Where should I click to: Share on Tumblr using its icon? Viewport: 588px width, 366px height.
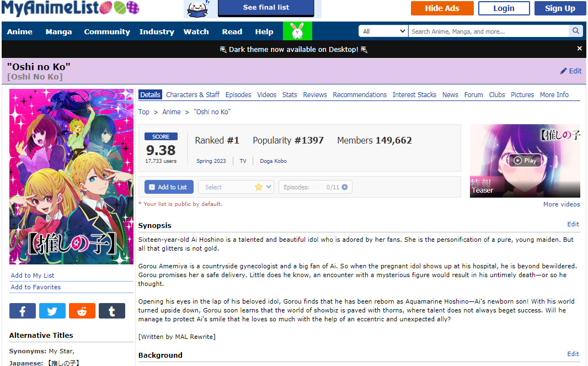click(112, 311)
